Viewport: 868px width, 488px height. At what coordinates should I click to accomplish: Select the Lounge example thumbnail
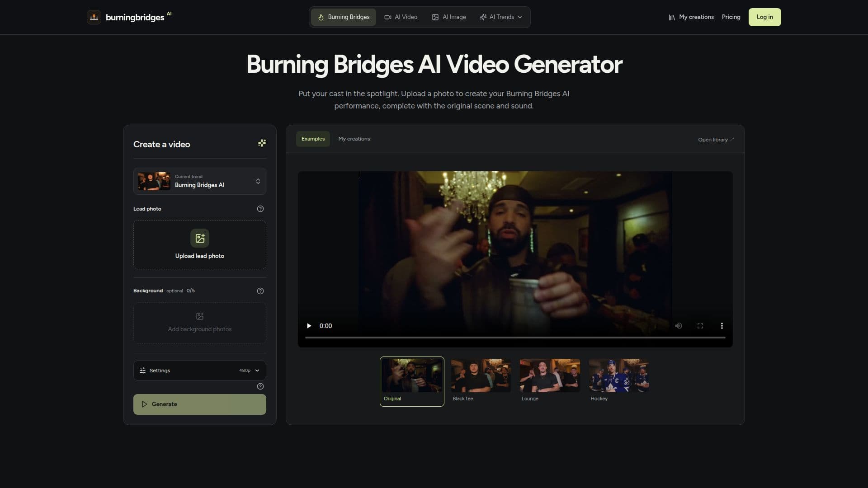(550, 381)
